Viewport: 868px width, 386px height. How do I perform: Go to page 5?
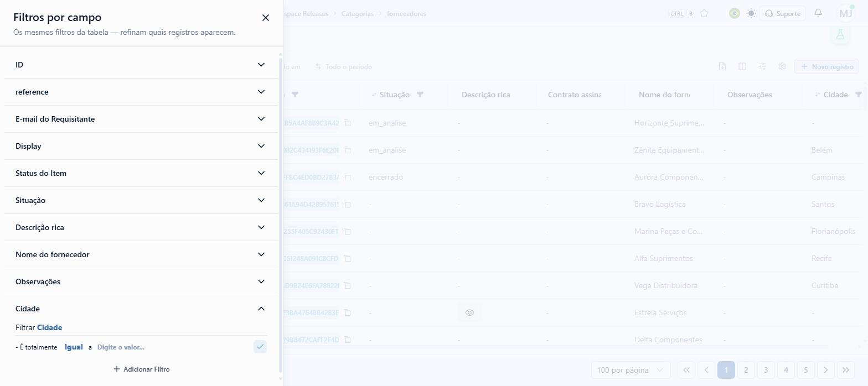(806, 370)
